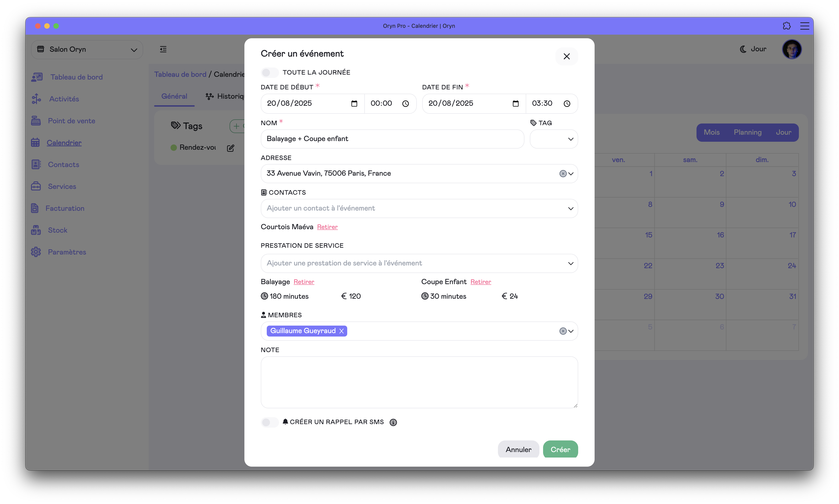Expand the Prestation de service dropdown

(571, 264)
